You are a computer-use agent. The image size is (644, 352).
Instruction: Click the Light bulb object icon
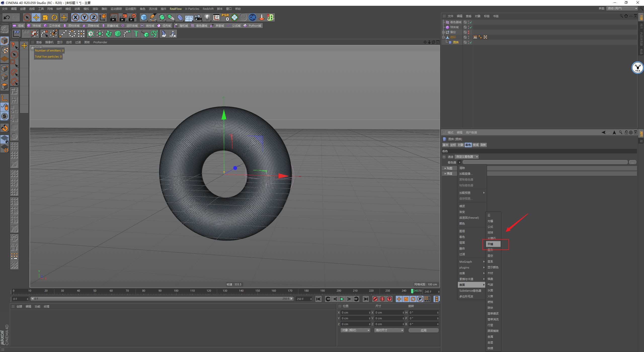207,17
